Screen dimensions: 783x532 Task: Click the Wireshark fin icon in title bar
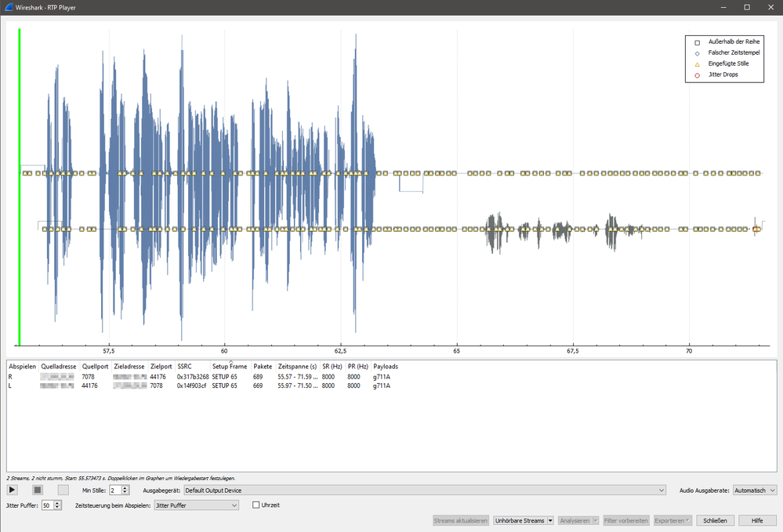pos(9,8)
